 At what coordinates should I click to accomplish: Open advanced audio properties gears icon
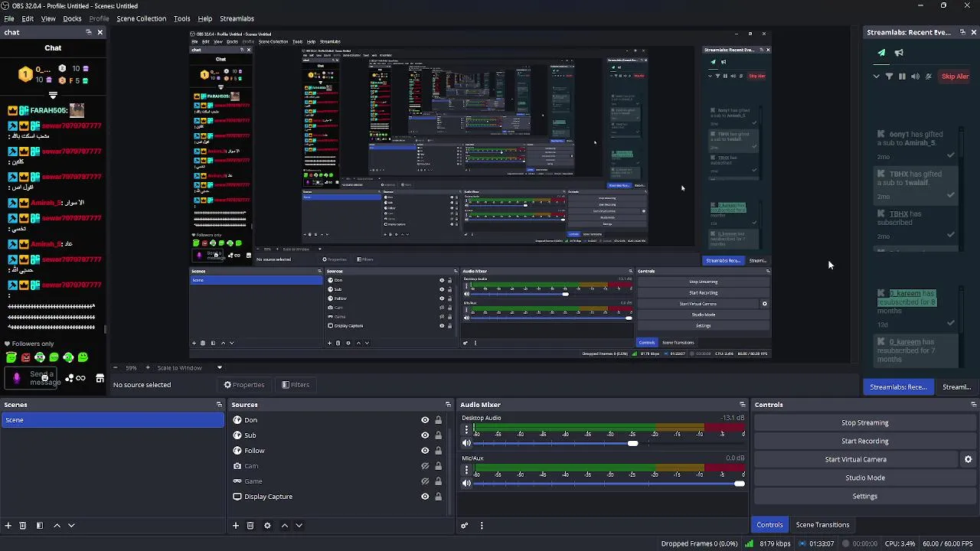[464, 526]
